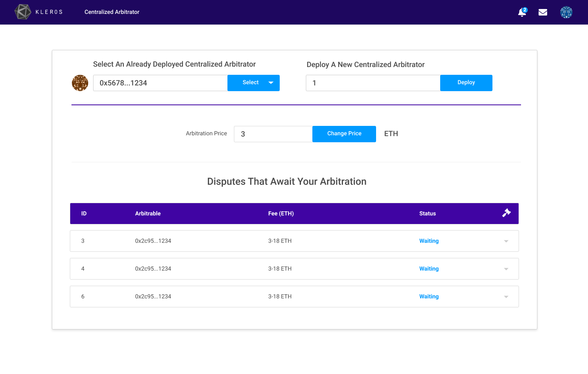
Task: Click the 3-18 ETH fee in dispute 6 row
Action: click(280, 296)
